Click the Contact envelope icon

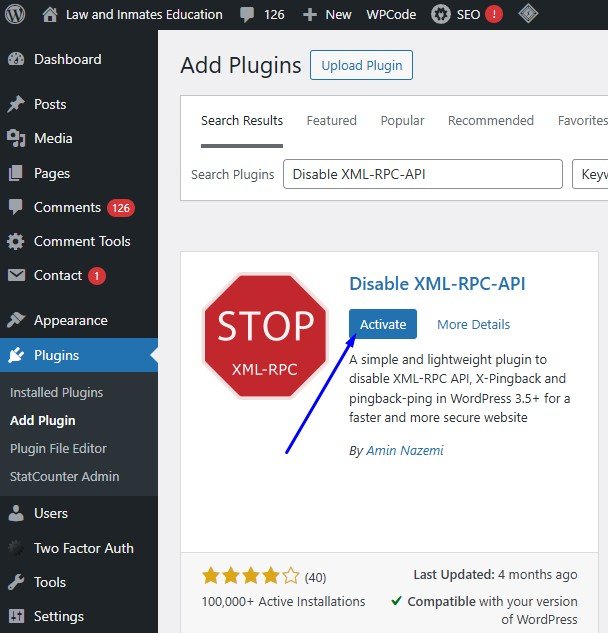click(16, 275)
